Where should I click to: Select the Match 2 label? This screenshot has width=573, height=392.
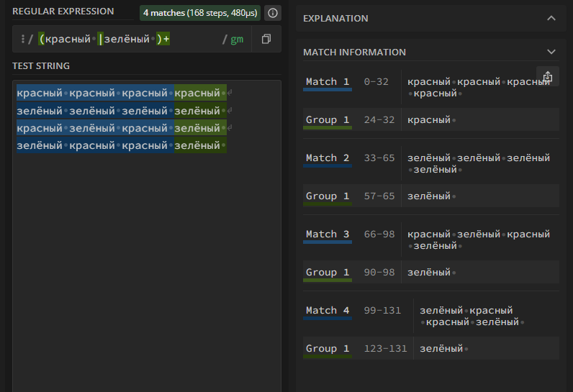pyautogui.click(x=327, y=158)
